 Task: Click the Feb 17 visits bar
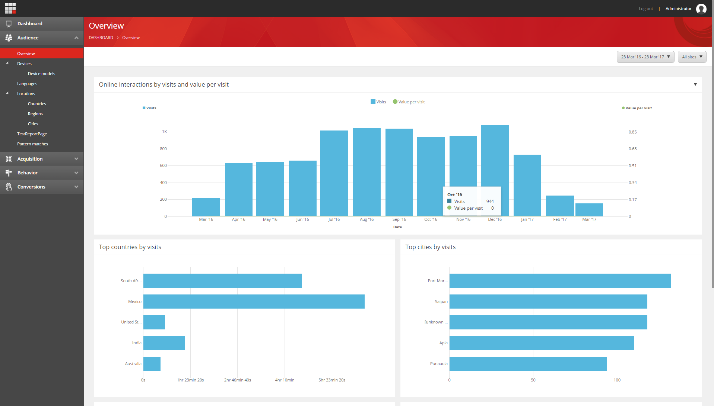click(x=560, y=206)
